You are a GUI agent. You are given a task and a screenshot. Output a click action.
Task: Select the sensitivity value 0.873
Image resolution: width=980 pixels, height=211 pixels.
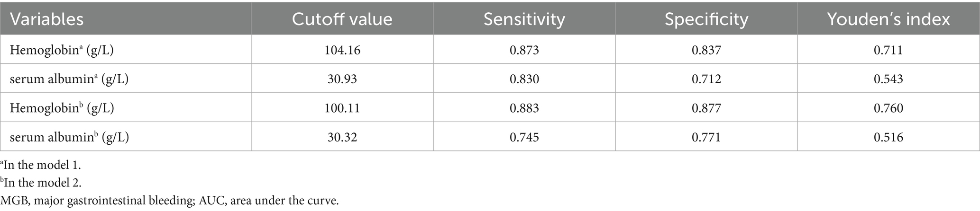[524, 50]
